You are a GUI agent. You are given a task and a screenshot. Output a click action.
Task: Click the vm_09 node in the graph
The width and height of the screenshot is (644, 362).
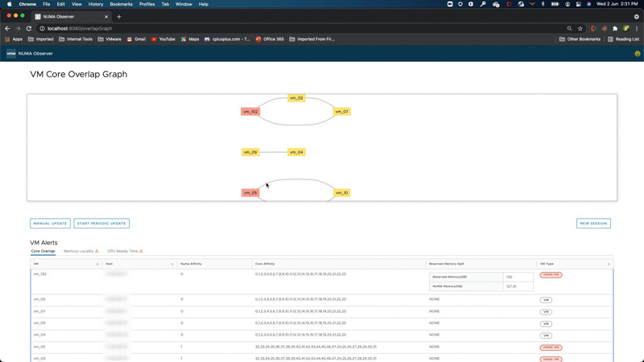250,152
